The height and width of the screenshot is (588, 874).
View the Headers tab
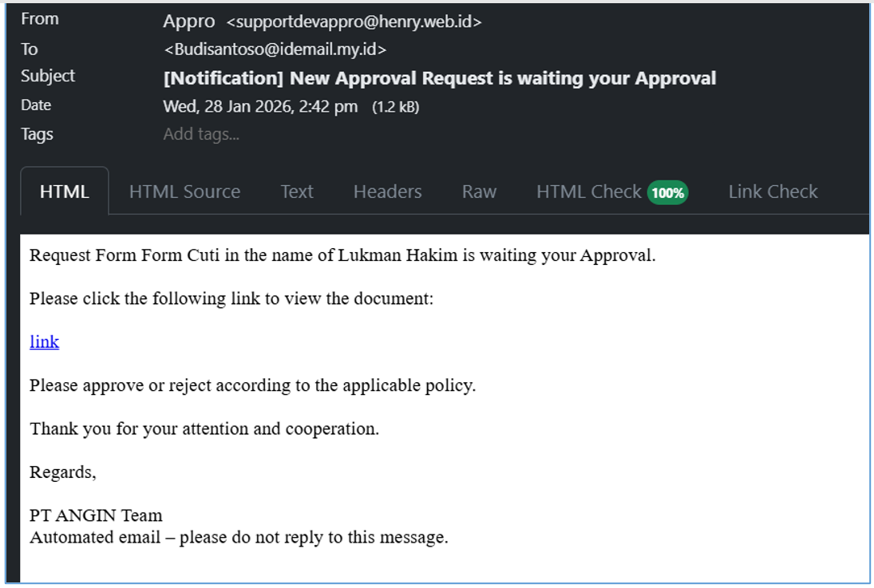[x=387, y=192]
